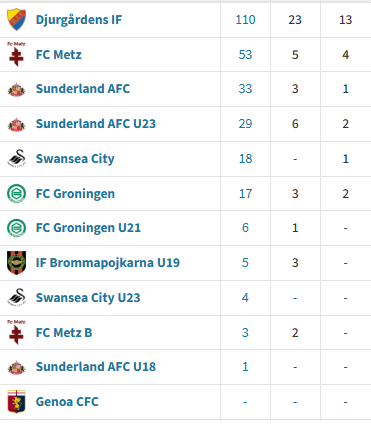
Task: Open the Sunderland AFC U23 link
Action: click(96, 124)
